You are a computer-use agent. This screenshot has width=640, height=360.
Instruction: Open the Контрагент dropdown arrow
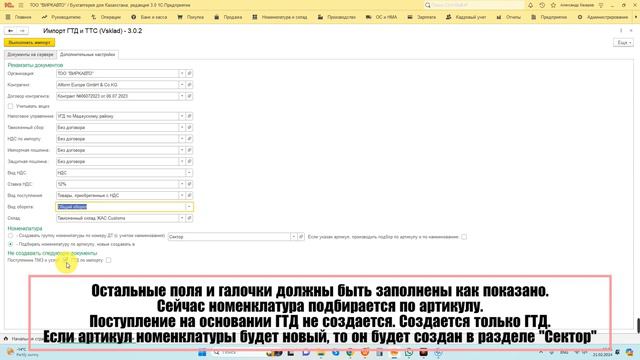point(182,84)
